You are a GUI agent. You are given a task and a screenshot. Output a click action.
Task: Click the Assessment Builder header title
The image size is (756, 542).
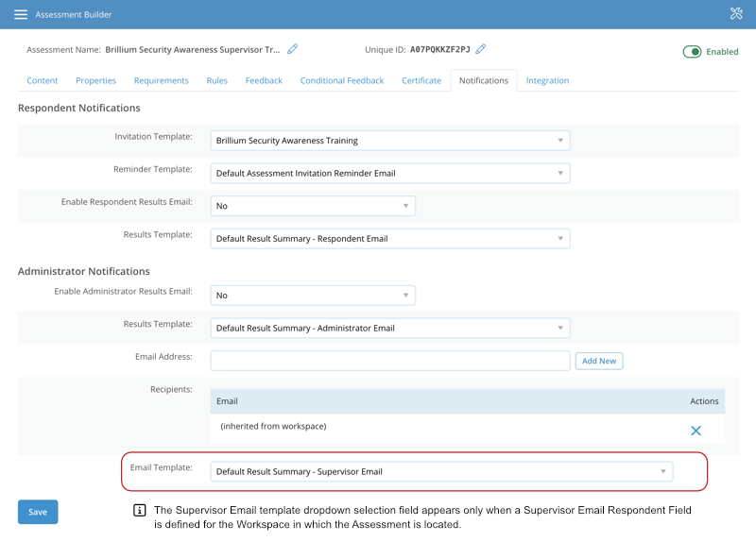pos(74,14)
